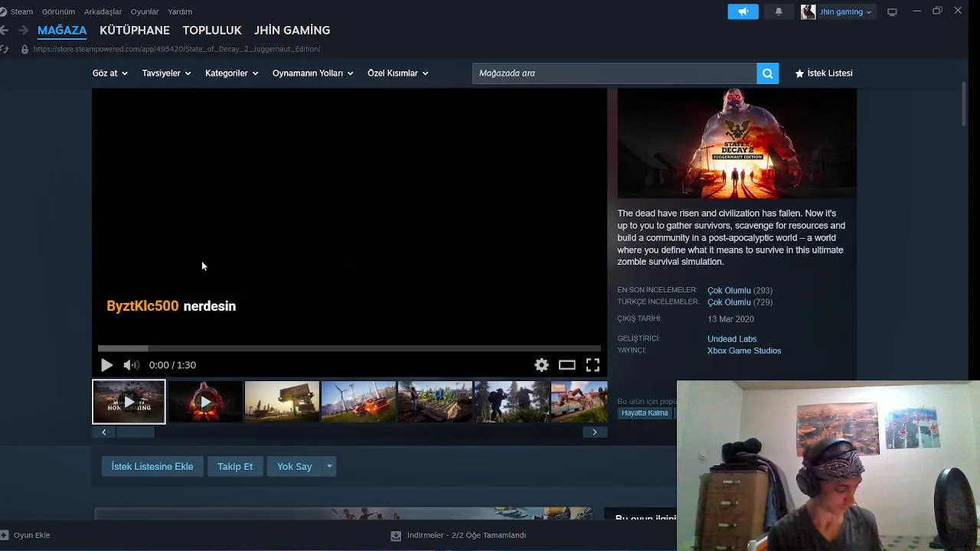Click the store search magnifier button
Viewport: 980px width, 551px height.
(x=767, y=73)
